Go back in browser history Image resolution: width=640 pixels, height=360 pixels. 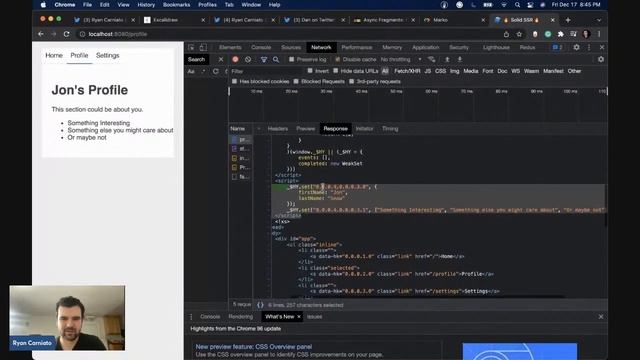pyautogui.click(x=41, y=34)
